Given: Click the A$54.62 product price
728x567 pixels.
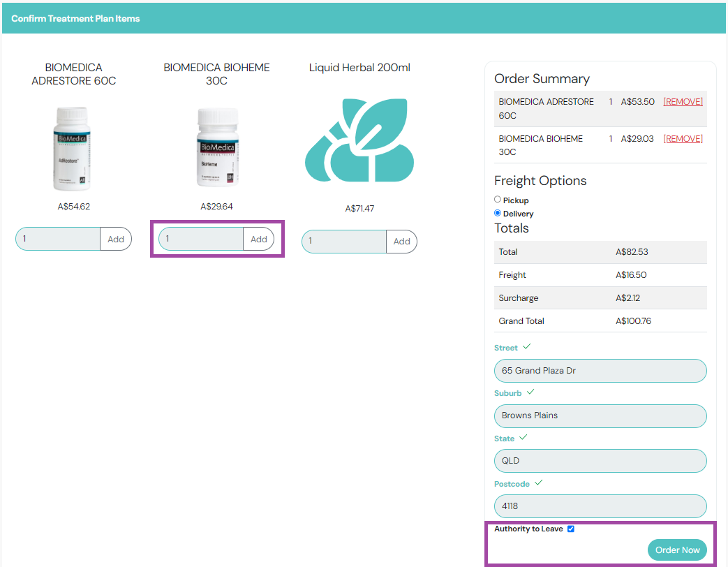Looking at the screenshot, I should point(74,207).
